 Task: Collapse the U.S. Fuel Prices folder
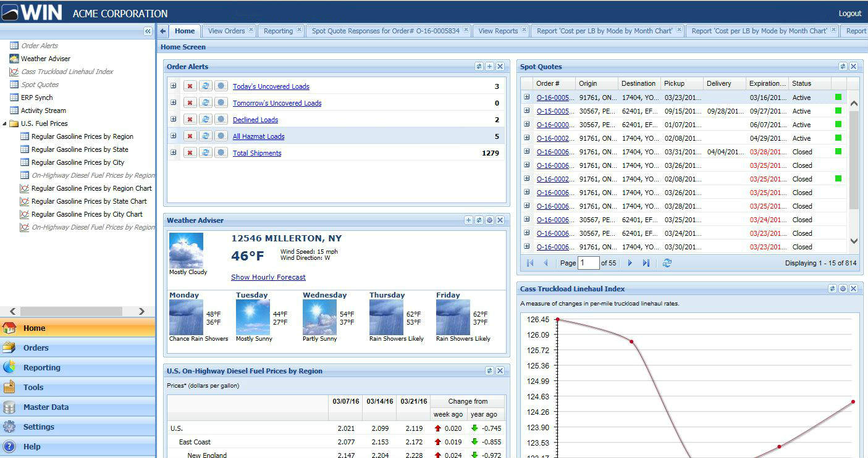tap(5, 123)
